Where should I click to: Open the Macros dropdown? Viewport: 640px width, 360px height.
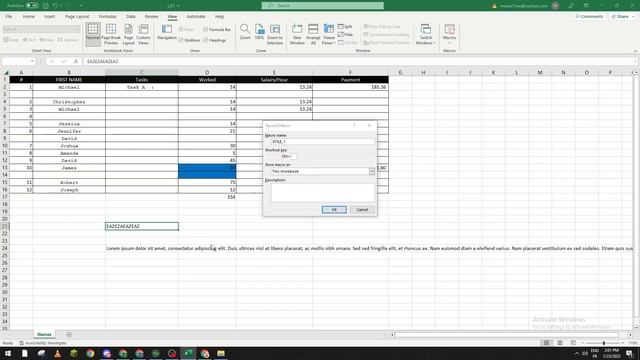(x=449, y=34)
